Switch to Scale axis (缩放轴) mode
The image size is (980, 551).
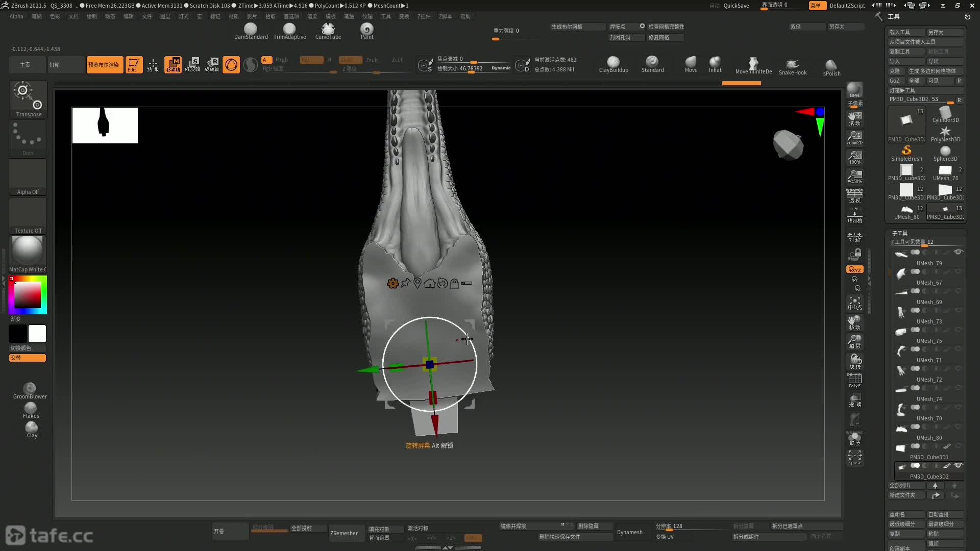tap(192, 65)
